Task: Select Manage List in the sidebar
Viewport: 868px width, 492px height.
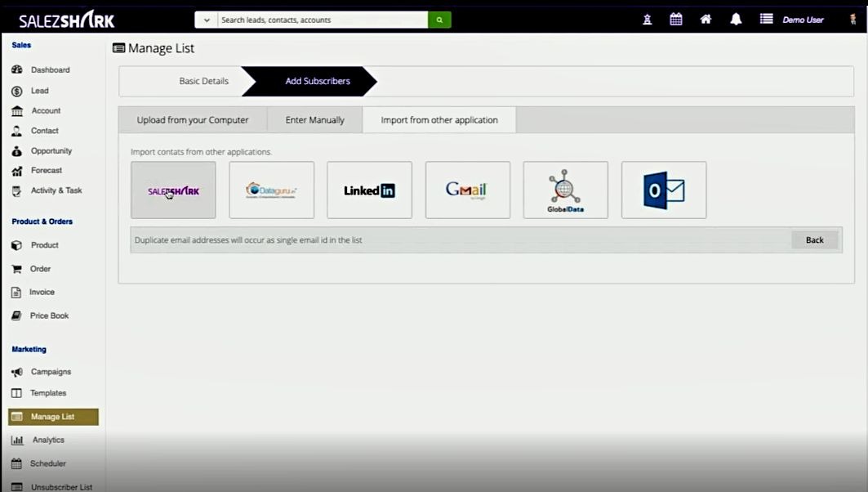Action: pos(53,417)
